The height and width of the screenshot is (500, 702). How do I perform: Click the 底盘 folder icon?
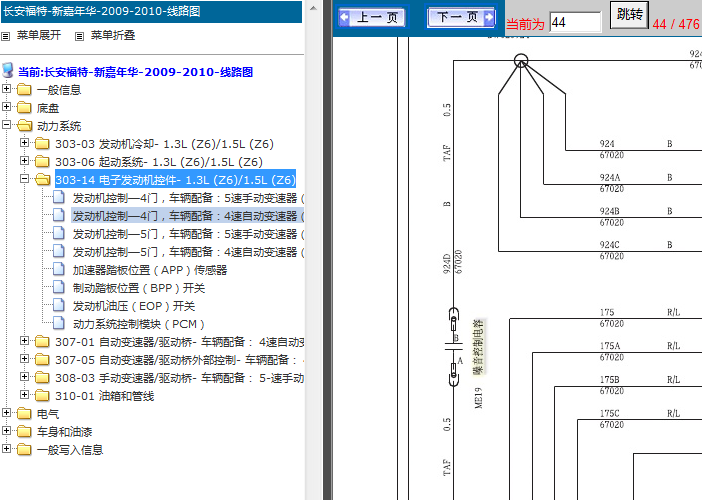pos(24,107)
